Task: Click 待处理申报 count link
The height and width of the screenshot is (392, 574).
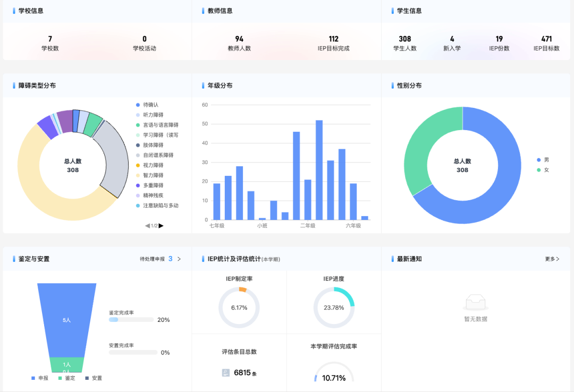Action: [171, 259]
